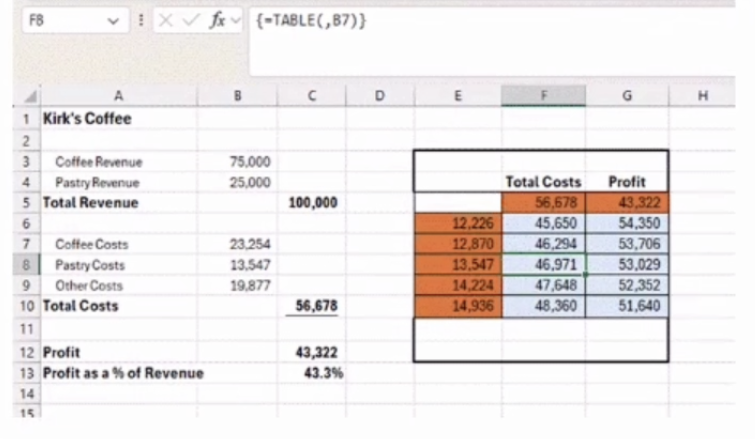
Task: Select column D header
Action: [380, 96]
